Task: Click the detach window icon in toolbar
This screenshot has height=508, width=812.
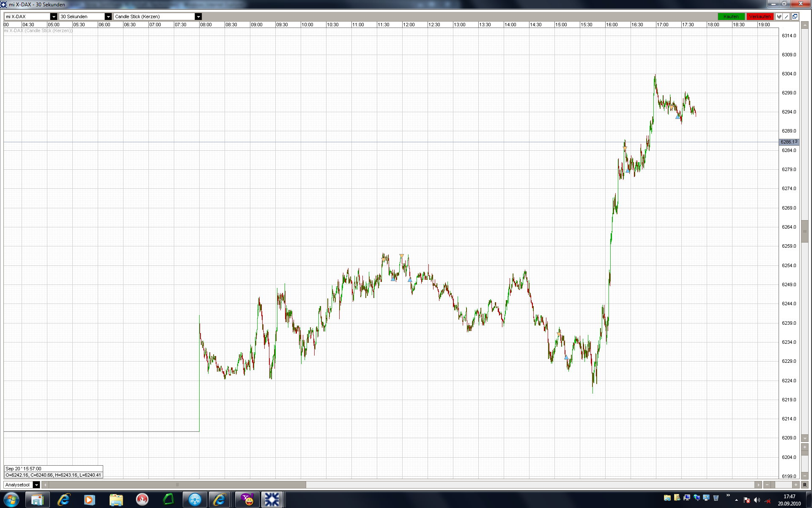Action: click(795, 17)
